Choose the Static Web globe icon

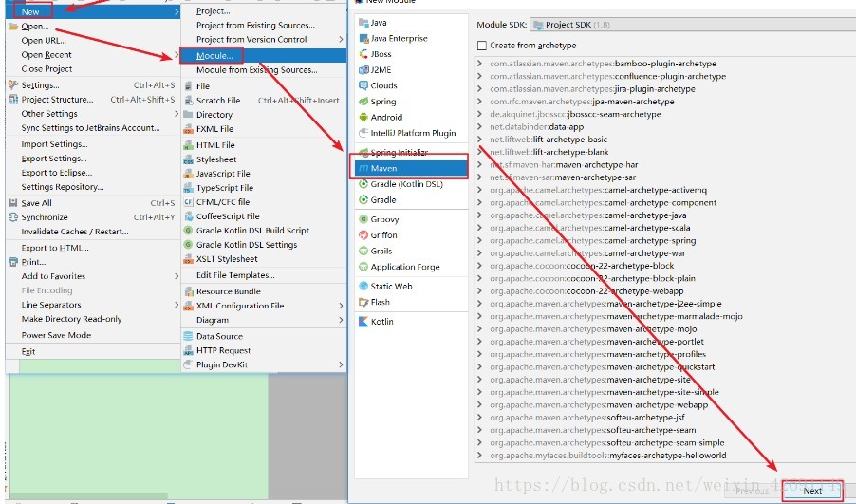click(x=363, y=286)
